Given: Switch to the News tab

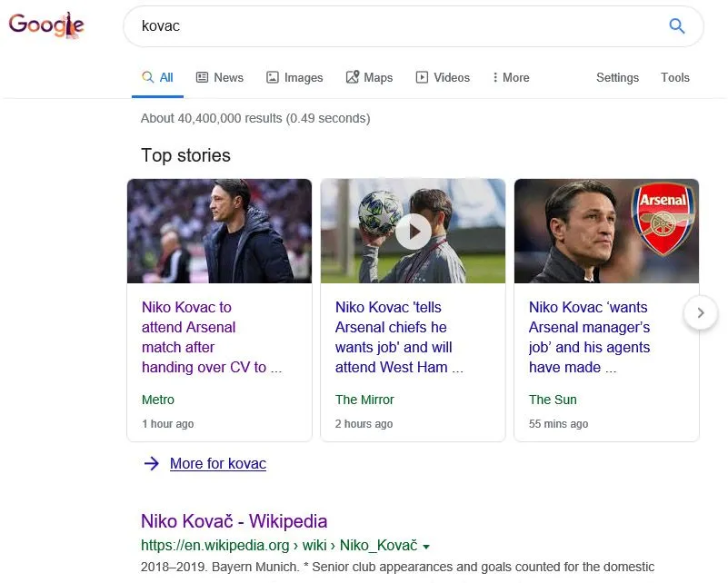Looking at the screenshot, I should pyautogui.click(x=220, y=77).
